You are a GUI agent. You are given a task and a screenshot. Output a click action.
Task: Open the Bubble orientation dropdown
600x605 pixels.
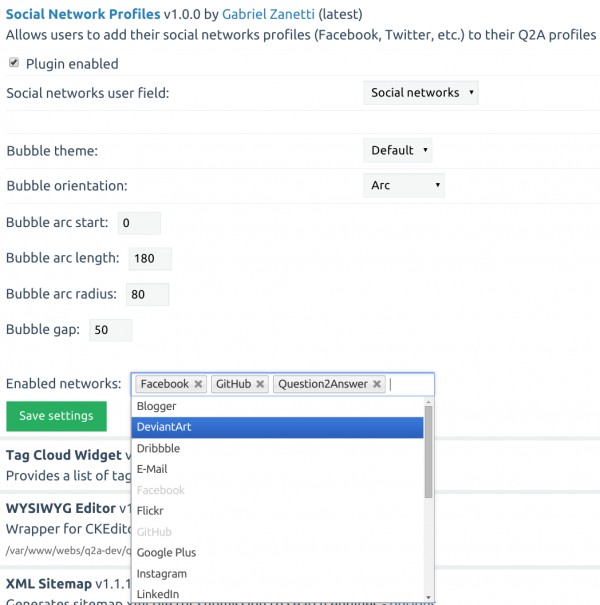pyautogui.click(x=404, y=185)
